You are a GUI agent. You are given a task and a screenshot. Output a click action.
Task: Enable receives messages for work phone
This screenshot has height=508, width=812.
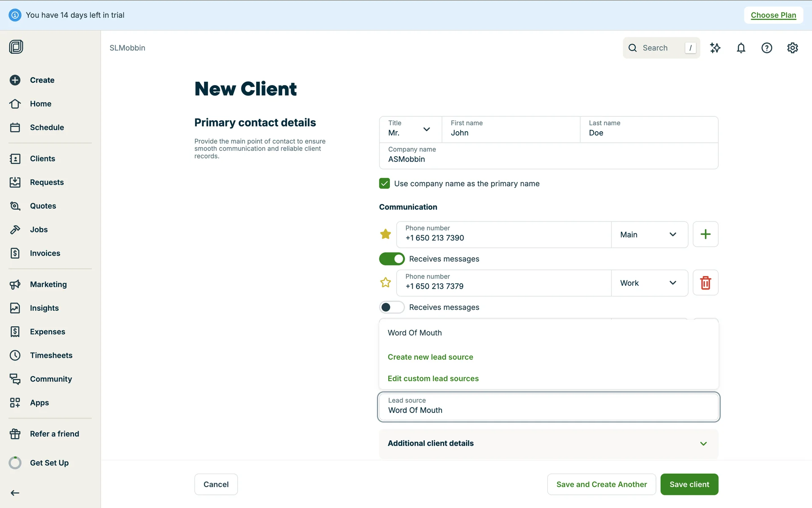point(392,307)
